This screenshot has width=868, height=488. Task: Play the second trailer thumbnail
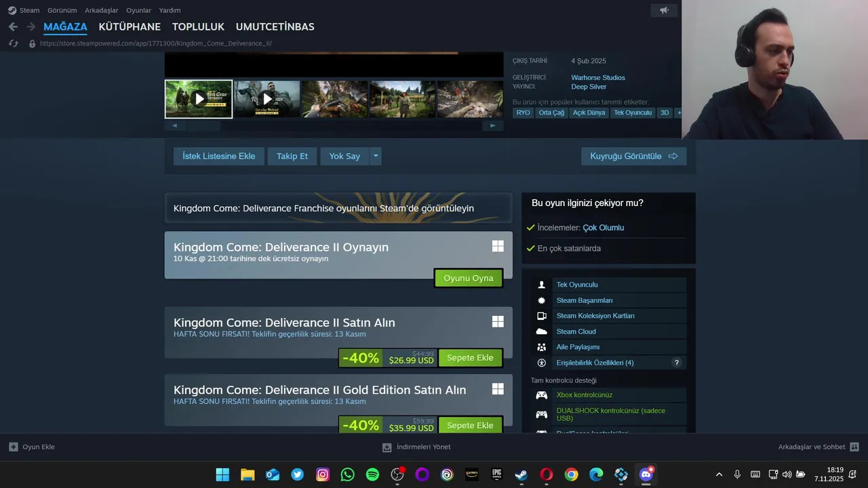tap(267, 99)
